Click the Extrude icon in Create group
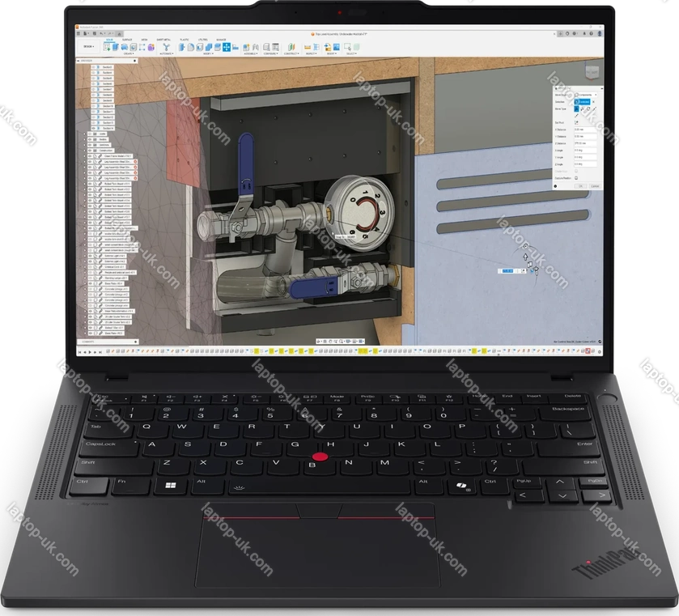The height and width of the screenshot is (616, 679). [117, 47]
